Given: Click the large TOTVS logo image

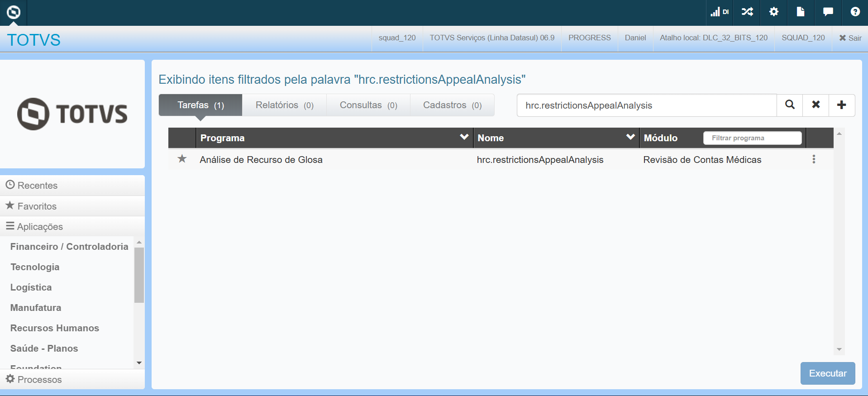Looking at the screenshot, I should coord(72,114).
